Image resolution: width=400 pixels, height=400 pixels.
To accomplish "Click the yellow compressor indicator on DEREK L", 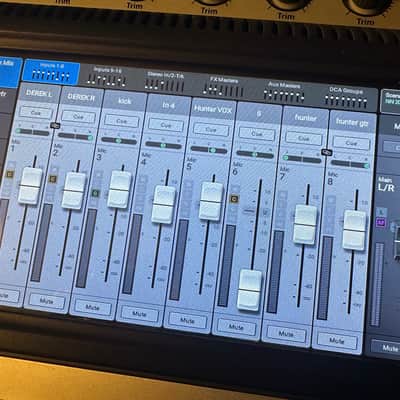I will pyautogui.click(x=10, y=174).
